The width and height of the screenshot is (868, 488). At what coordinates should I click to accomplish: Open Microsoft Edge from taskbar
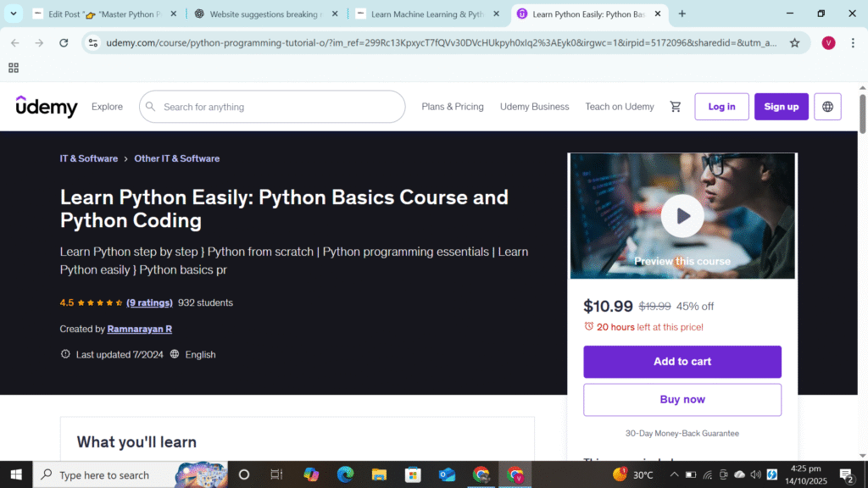[345, 474]
